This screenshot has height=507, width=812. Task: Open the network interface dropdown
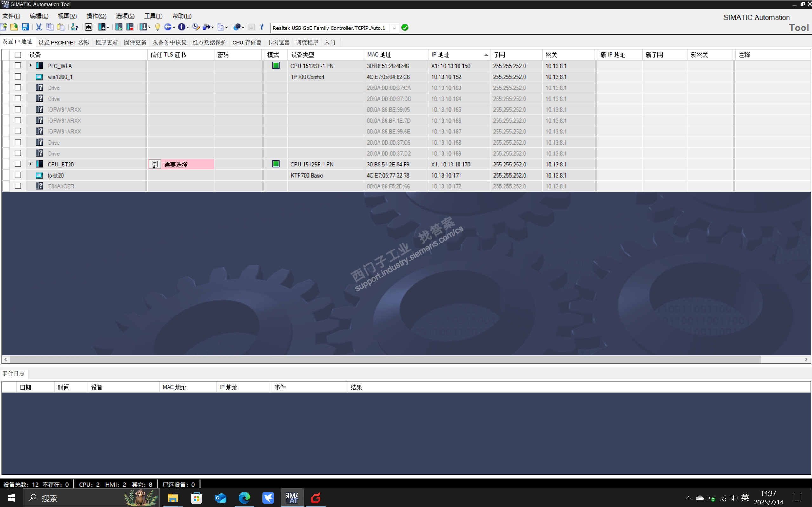pos(394,28)
